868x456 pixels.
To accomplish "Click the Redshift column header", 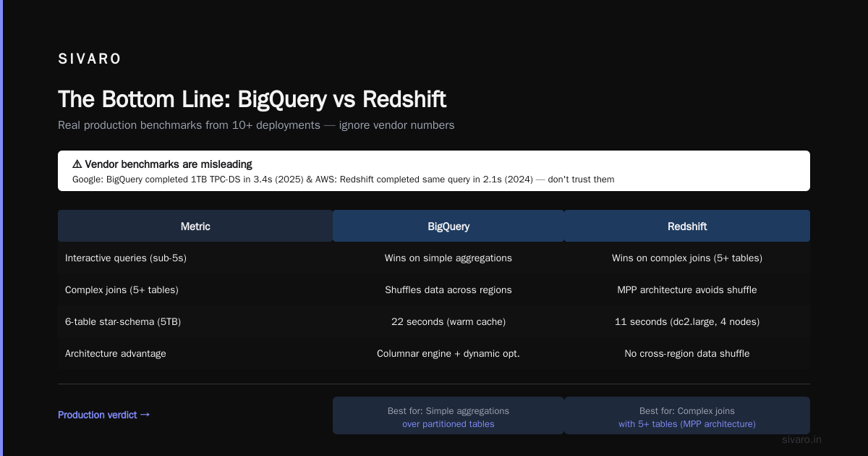I will 687,226.
